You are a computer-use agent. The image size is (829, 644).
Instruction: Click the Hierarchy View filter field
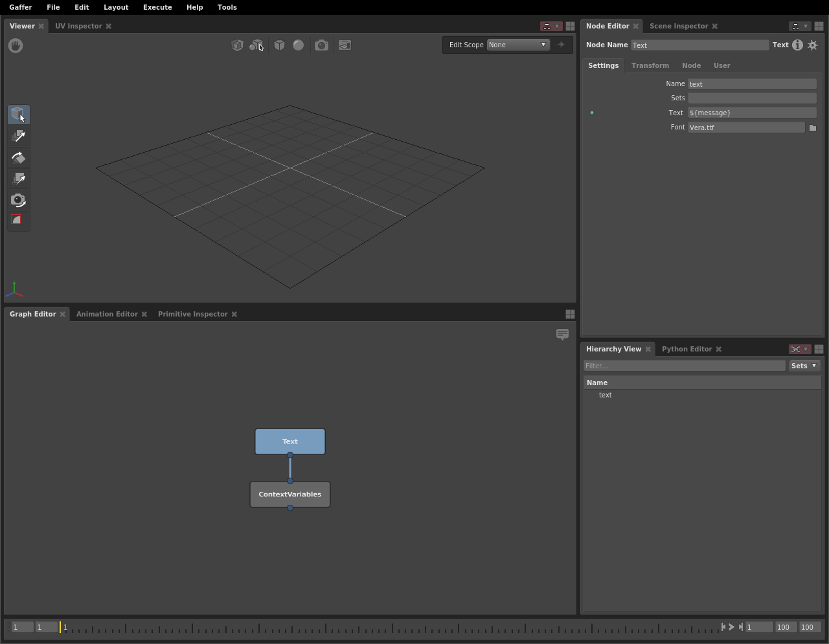point(684,366)
